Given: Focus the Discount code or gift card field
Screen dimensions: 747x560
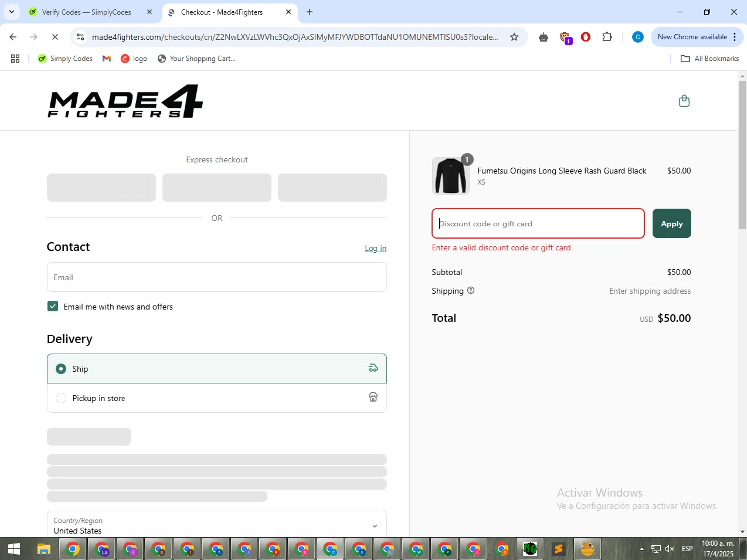Looking at the screenshot, I should [538, 224].
